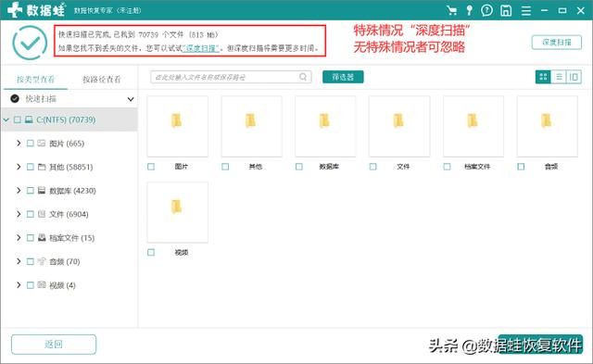Follow the 深度扫描 link in scan message

click(200, 48)
